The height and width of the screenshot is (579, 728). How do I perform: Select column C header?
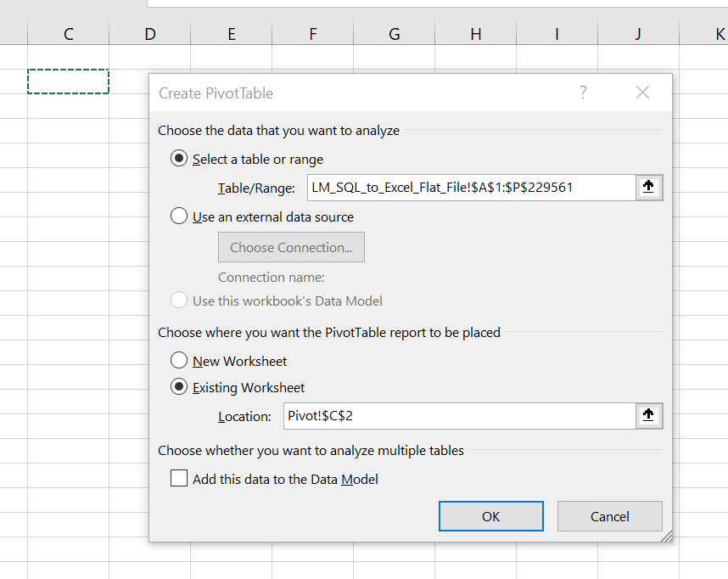tap(68, 34)
